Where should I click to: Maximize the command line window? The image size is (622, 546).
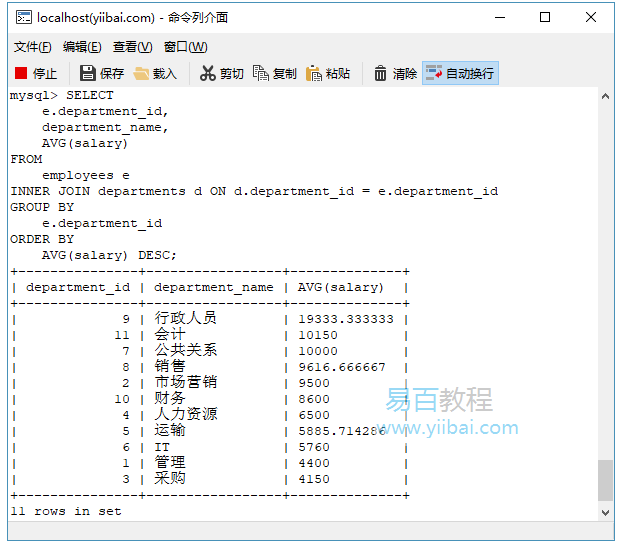[x=545, y=17]
